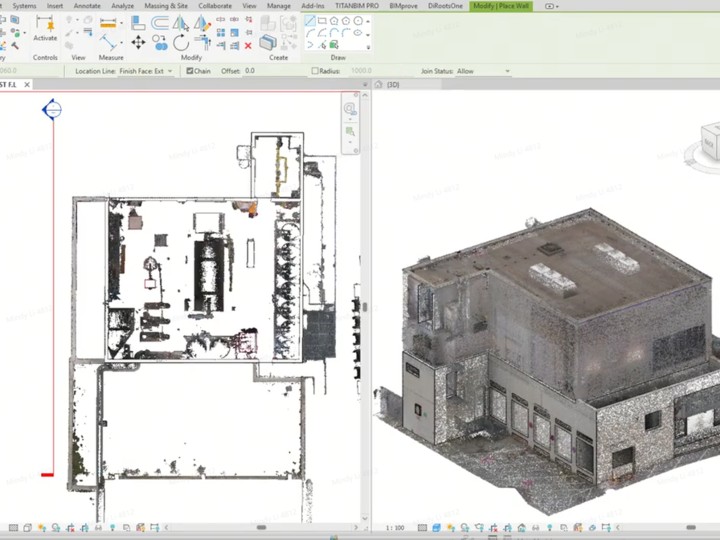Uncheck the Chain checkbox
This screenshot has width=720, height=540.
[190, 71]
